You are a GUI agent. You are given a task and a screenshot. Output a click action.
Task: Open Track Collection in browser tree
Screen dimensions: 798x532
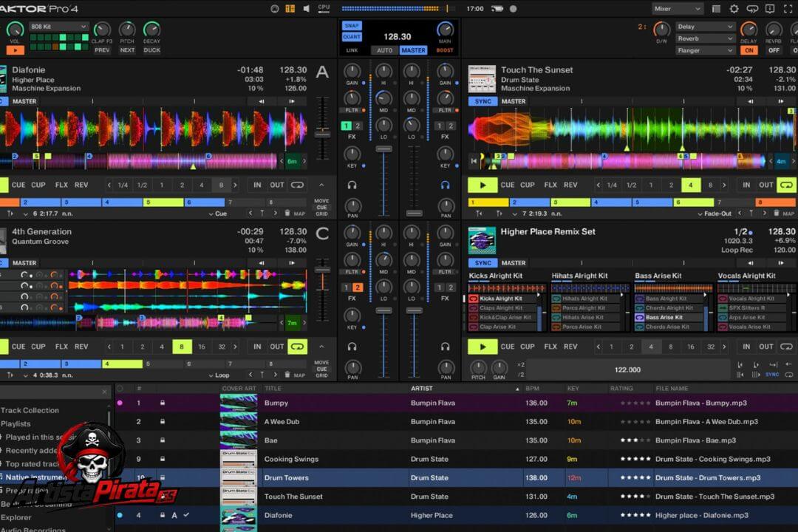tap(30, 410)
